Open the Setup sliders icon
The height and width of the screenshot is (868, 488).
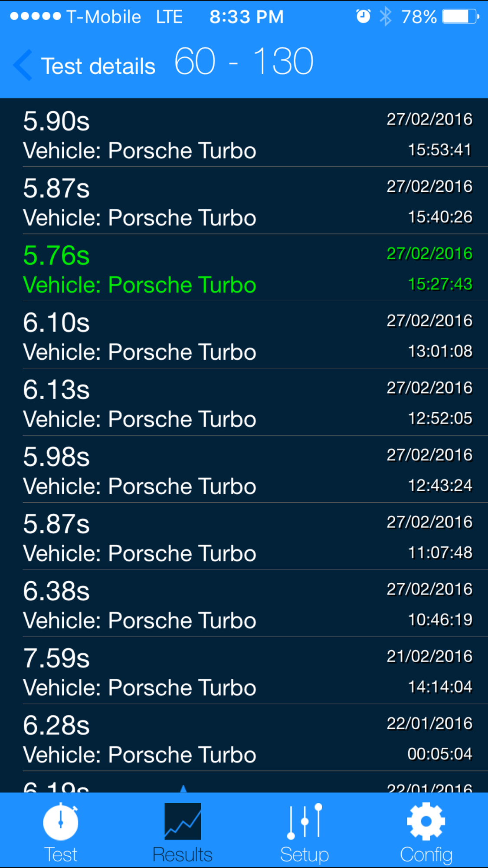[305, 821]
